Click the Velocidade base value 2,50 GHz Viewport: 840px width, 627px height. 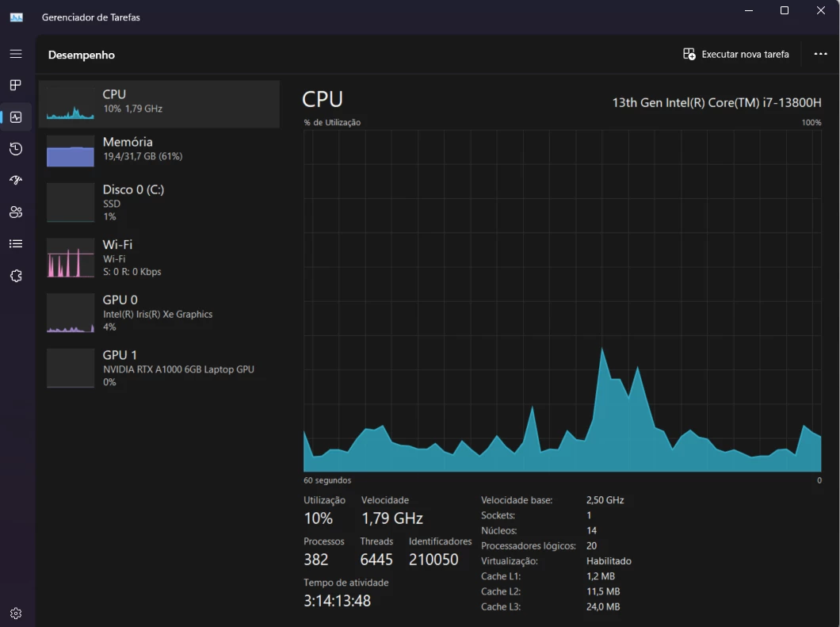click(x=605, y=500)
